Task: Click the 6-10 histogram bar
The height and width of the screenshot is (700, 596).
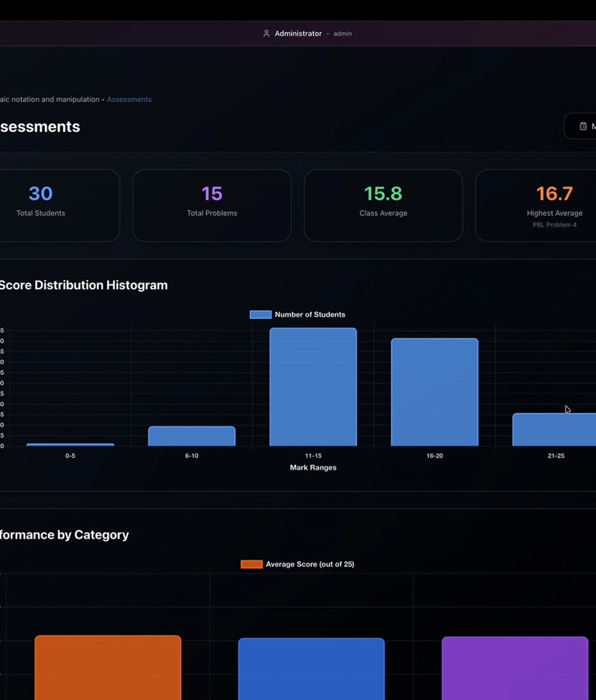Action: coord(192,436)
